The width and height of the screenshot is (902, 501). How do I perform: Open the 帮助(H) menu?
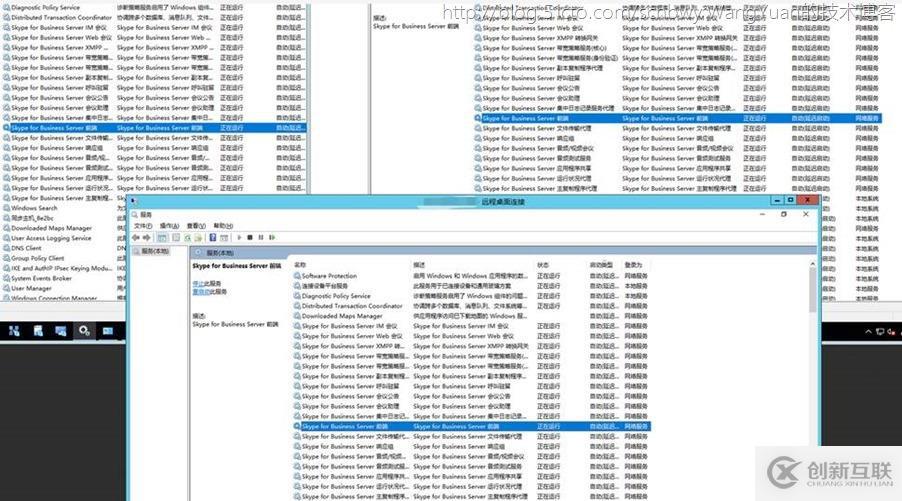(x=223, y=226)
